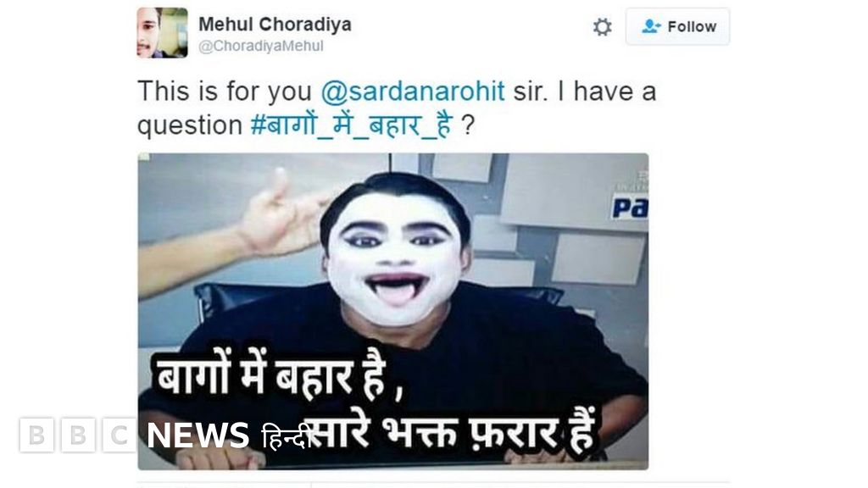Click the हिन्दी label next to NEWS
The image size is (868, 488).
pos(283,436)
